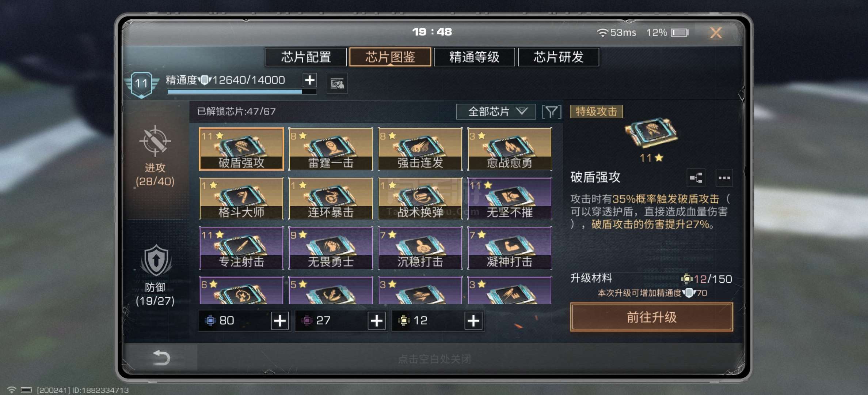Screen dimensions: 868x395
Task: Click the 前往升级 upgrade button
Action: pyautogui.click(x=651, y=317)
